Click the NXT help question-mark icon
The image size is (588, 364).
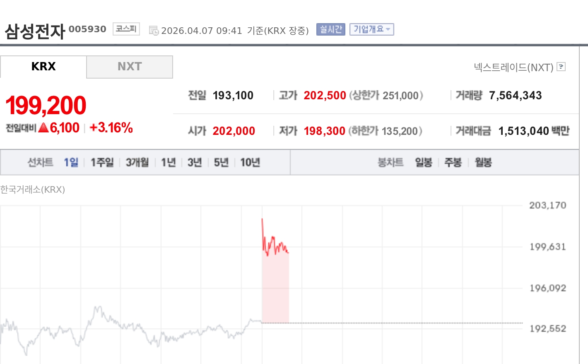561,67
